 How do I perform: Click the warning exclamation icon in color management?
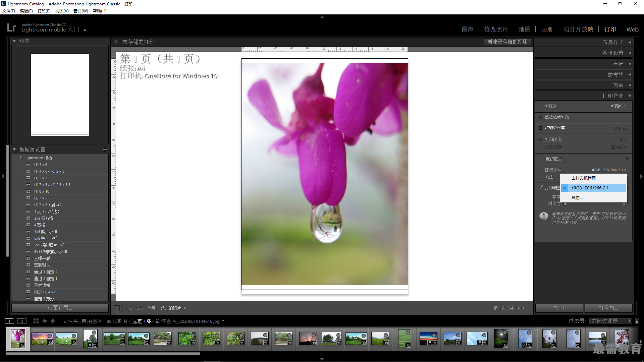click(x=544, y=216)
